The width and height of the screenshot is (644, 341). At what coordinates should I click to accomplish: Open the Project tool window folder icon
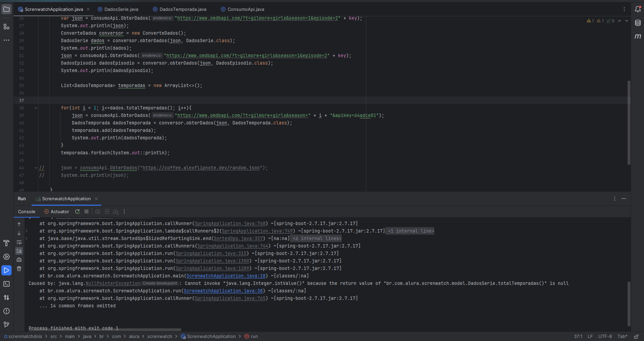click(x=6, y=9)
